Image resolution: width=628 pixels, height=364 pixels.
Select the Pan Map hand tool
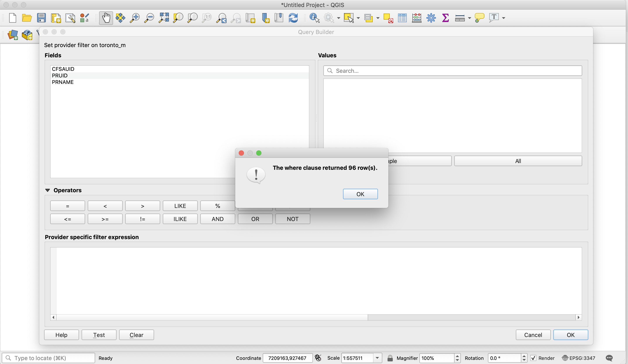pos(106,18)
